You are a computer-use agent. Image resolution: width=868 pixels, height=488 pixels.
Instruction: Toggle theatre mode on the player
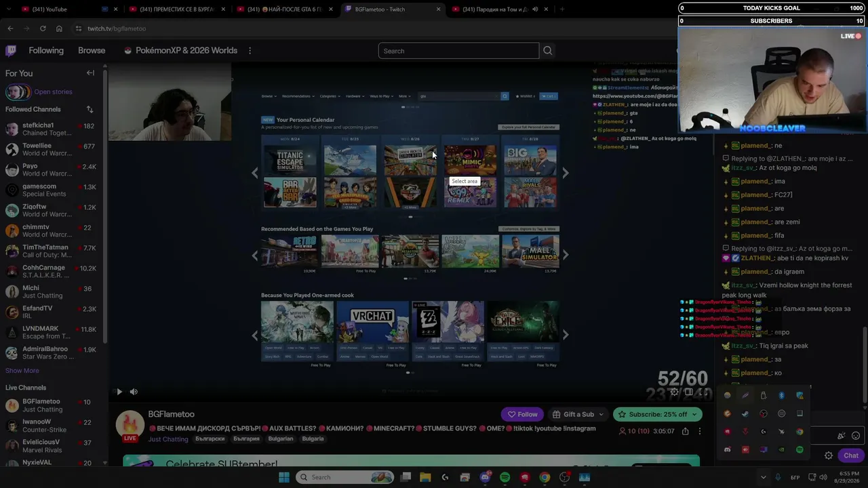(688, 392)
